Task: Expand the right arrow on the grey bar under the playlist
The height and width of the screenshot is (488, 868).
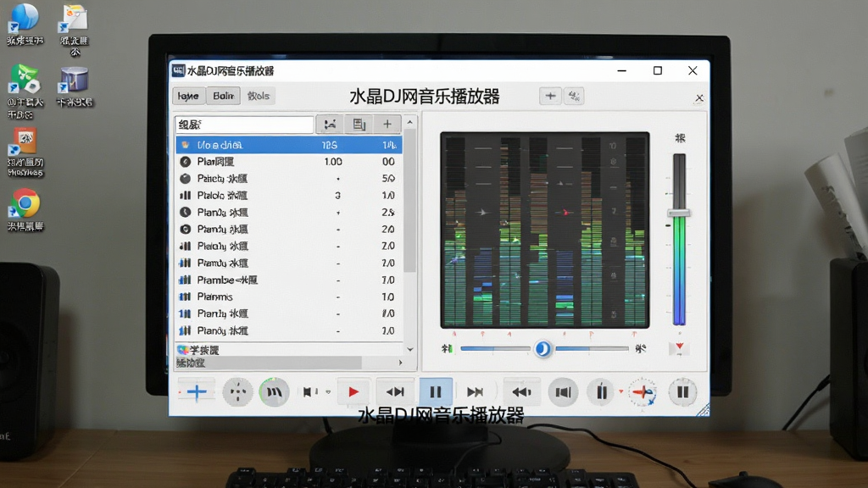Action: click(x=400, y=363)
